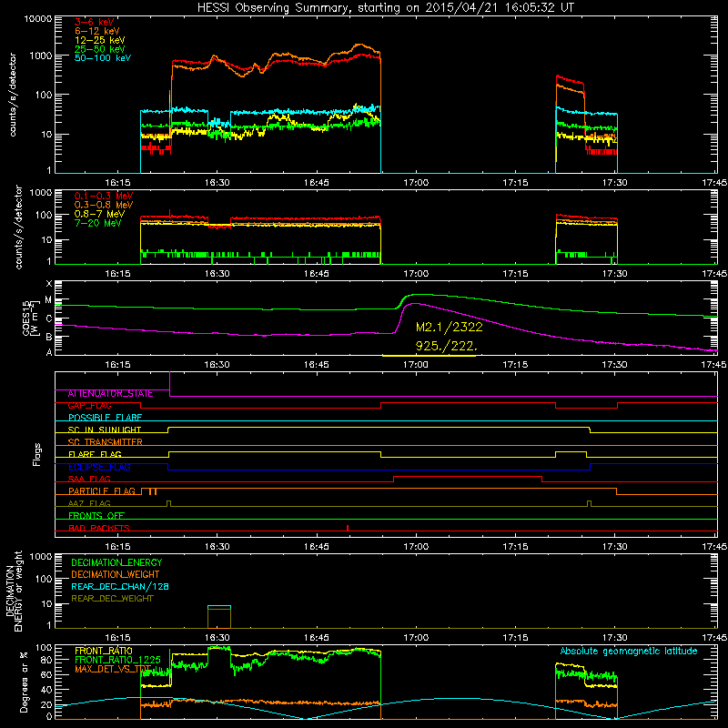Click the DECIMATION_ENERGY legend label
The height and width of the screenshot is (728, 728).
(116, 562)
